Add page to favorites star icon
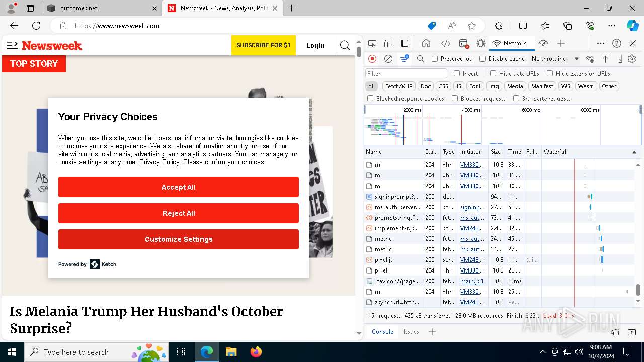The height and width of the screenshot is (362, 644). (471, 26)
